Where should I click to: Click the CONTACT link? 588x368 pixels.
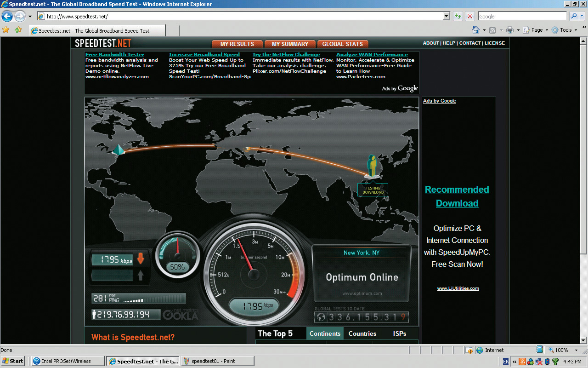[x=470, y=43]
